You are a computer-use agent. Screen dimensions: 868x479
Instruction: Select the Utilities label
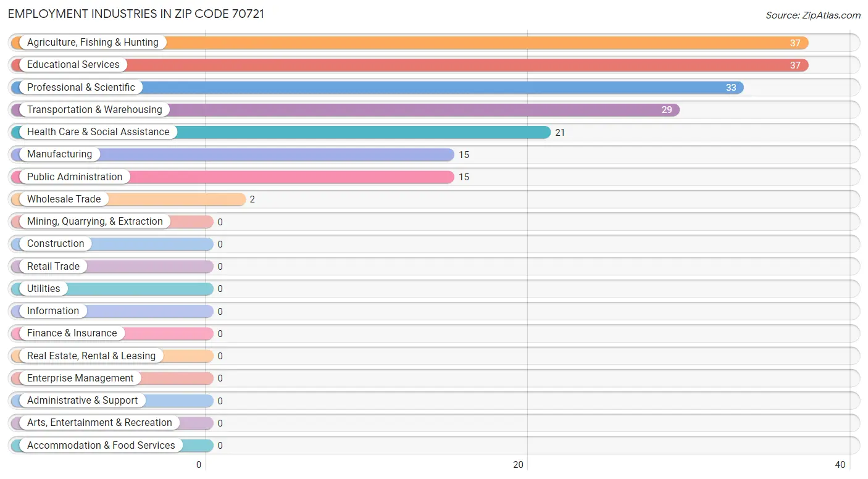[x=44, y=288]
